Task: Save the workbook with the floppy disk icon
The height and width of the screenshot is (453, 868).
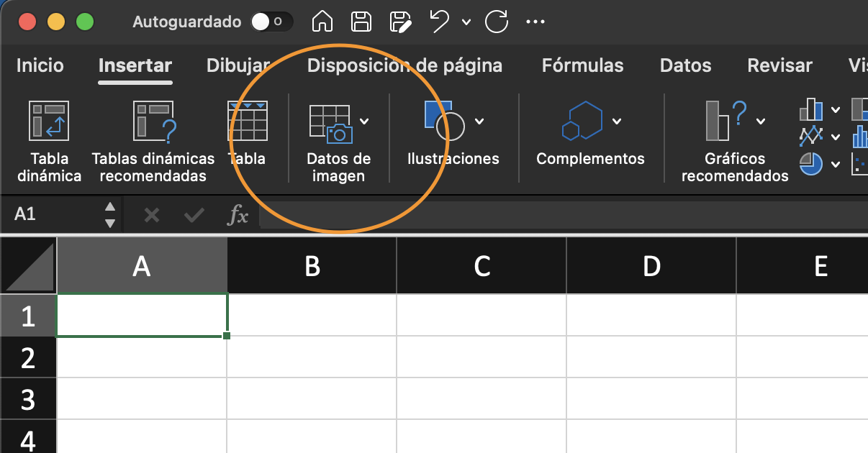Action: click(361, 22)
